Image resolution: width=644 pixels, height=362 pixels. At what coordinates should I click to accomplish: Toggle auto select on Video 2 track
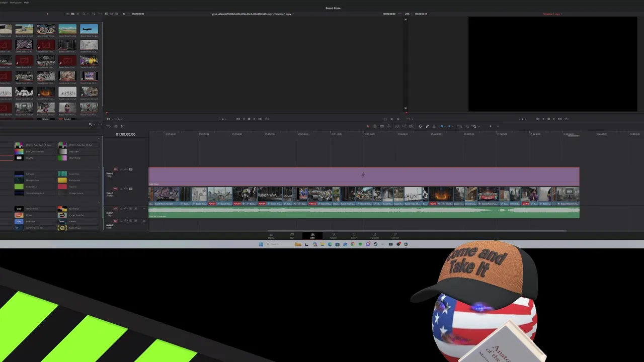point(126,169)
